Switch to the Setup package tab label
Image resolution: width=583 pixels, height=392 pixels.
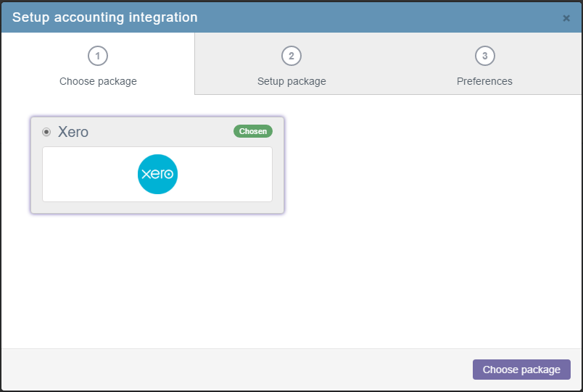(x=291, y=81)
